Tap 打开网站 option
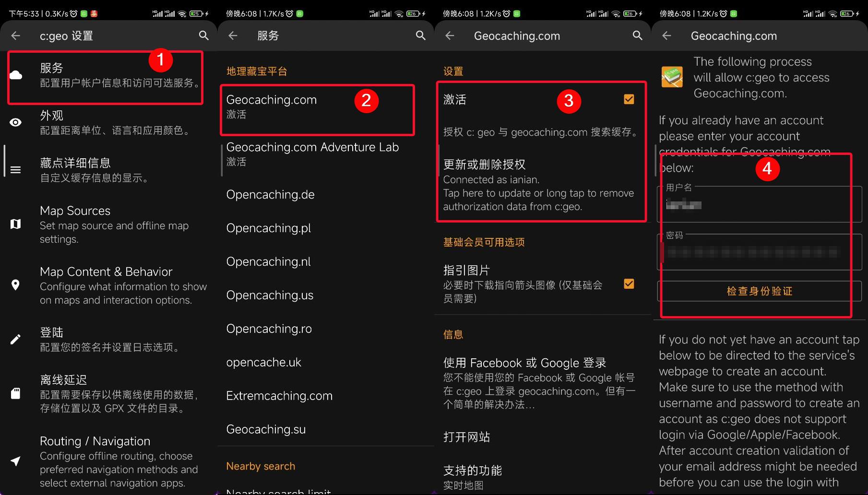 click(x=542, y=437)
